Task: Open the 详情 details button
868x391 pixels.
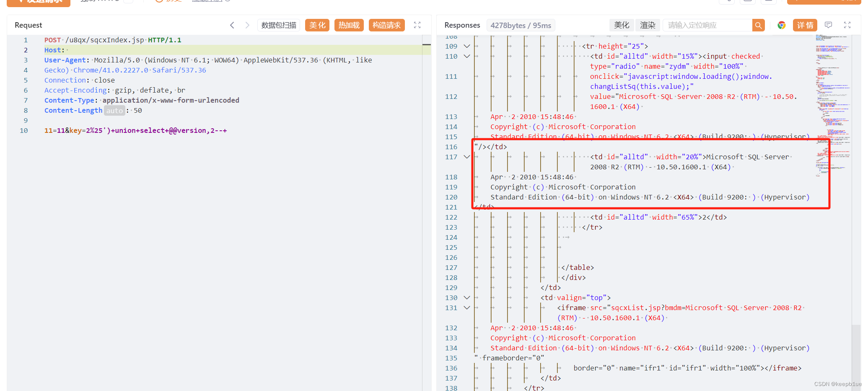Action: click(805, 25)
